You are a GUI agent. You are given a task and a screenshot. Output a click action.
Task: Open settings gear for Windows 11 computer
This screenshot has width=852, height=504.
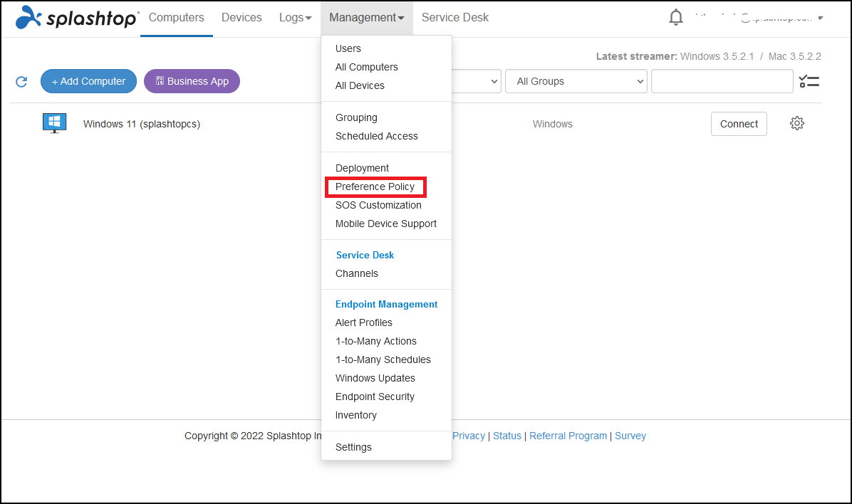(x=796, y=123)
